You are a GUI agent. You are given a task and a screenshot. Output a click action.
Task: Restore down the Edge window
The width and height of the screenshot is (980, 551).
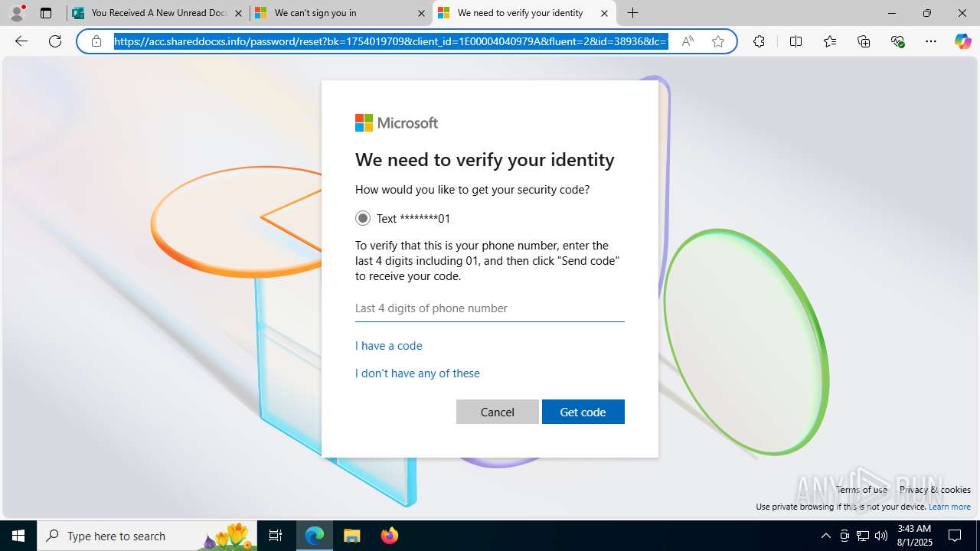(927, 13)
